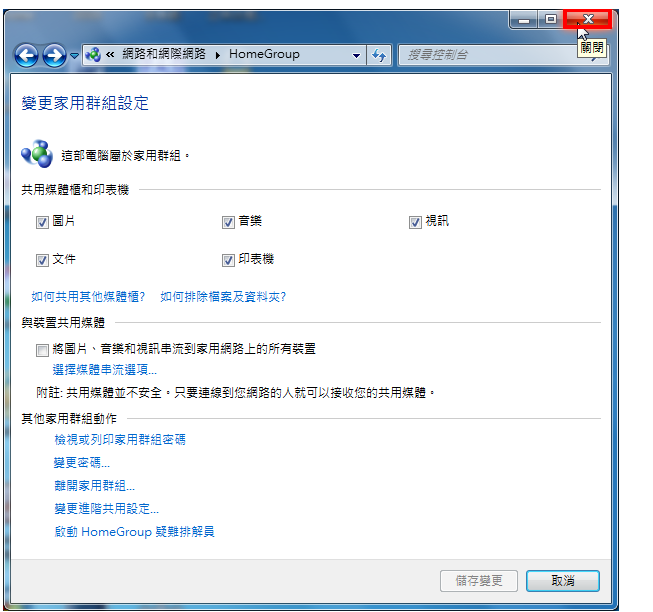
Task: Click the 其他家用群組動作 section label
Action: coord(69,418)
